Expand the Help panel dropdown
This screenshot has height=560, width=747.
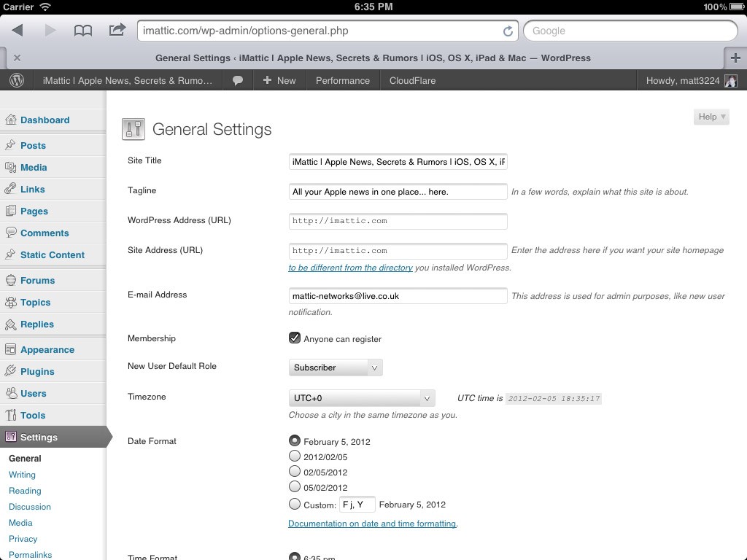[x=711, y=117]
